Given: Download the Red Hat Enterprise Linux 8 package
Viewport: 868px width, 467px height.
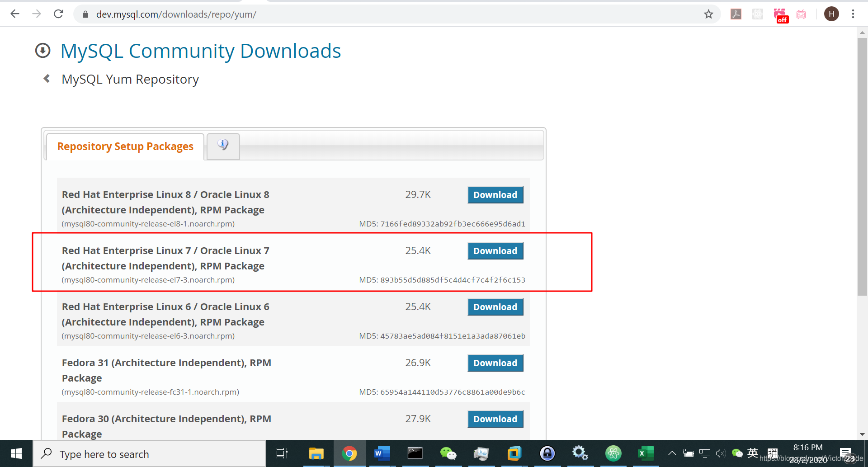Looking at the screenshot, I should click(x=495, y=195).
